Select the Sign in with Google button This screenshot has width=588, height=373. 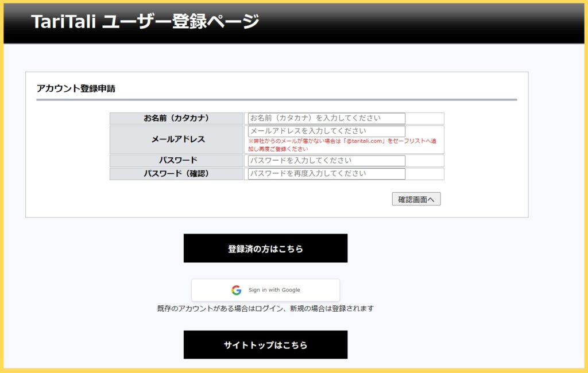[x=266, y=290]
